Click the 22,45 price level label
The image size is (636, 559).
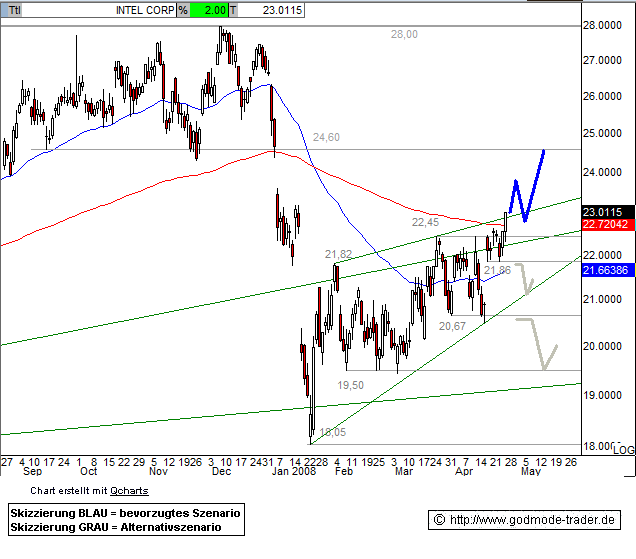pos(425,222)
